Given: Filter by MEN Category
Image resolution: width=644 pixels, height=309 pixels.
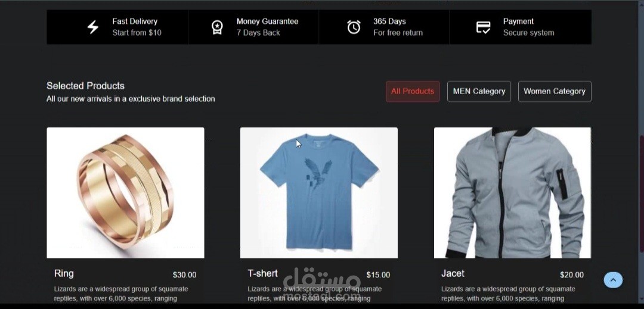Looking at the screenshot, I should tap(479, 91).
